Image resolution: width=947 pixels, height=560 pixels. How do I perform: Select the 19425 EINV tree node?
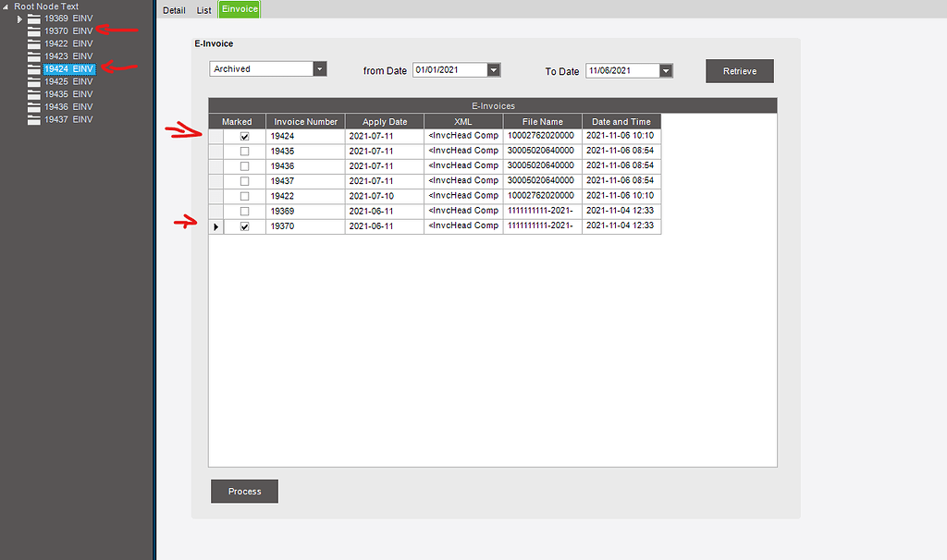click(x=68, y=81)
